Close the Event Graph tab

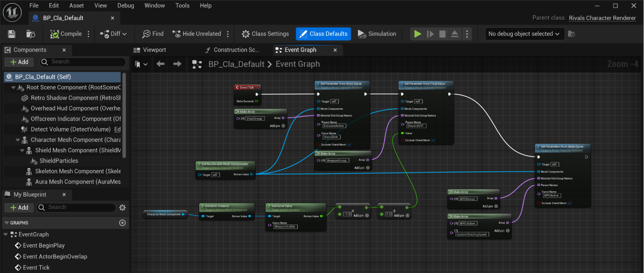tap(336, 50)
